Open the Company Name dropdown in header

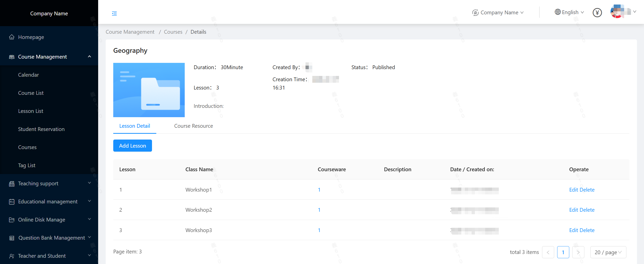tap(499, 13)
